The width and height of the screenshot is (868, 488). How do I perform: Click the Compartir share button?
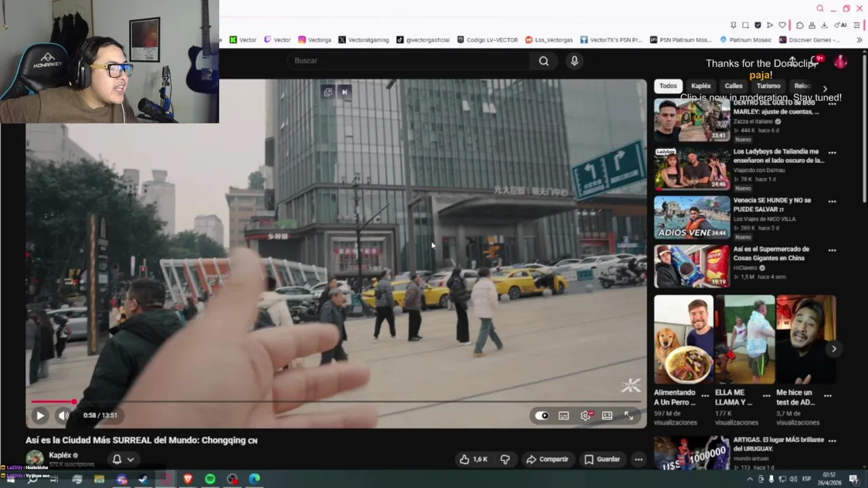[x=547, y=459]
